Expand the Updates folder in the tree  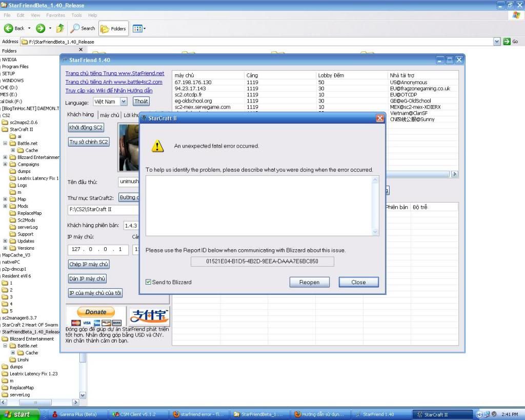5,241
